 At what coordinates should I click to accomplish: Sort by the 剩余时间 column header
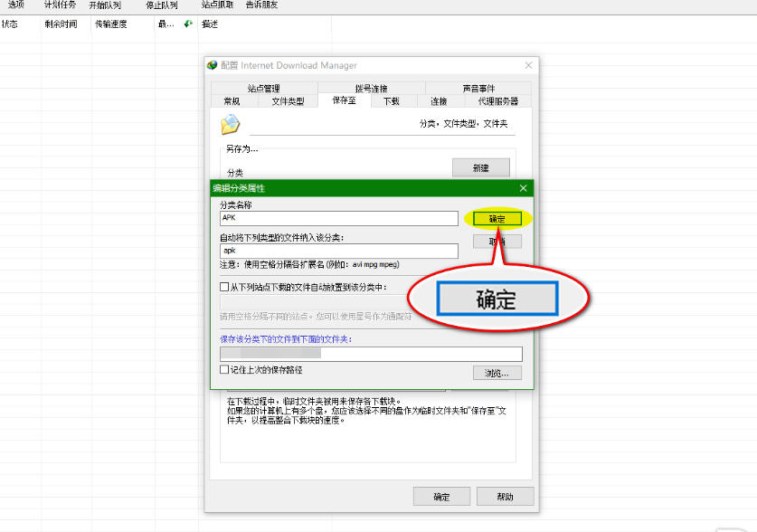tap(61, 24)
